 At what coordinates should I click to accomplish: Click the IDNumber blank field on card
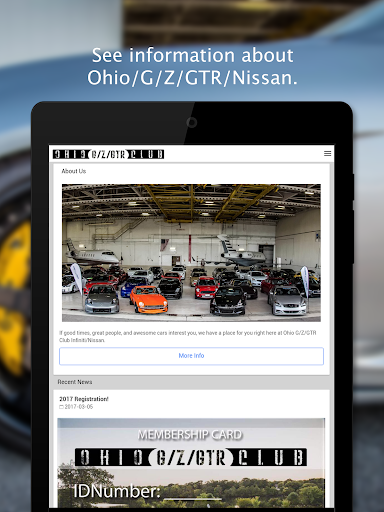click(193, 494)
